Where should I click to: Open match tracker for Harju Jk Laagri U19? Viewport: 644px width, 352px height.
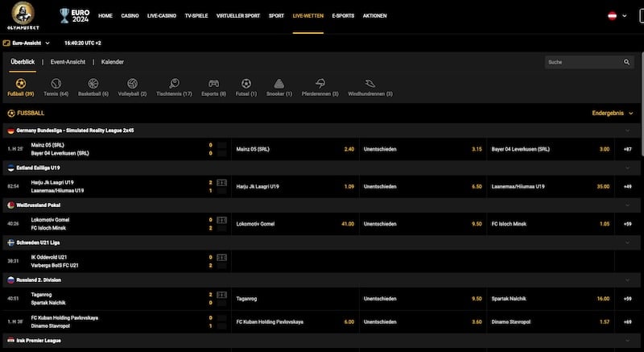pos(222,183)
